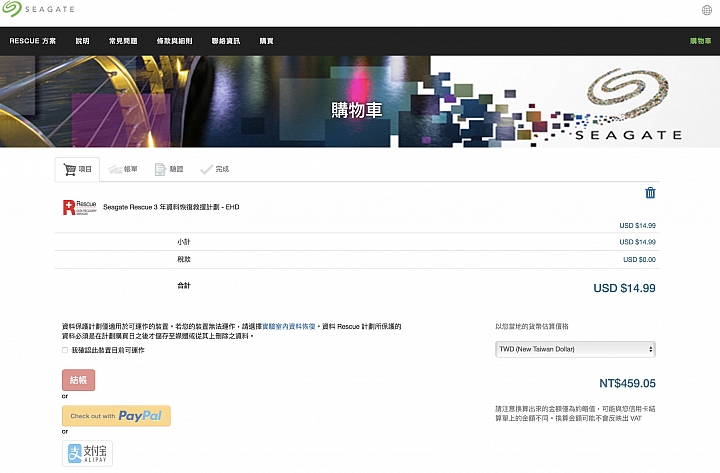Delete cart item with the trash icon

click(650, 192)
